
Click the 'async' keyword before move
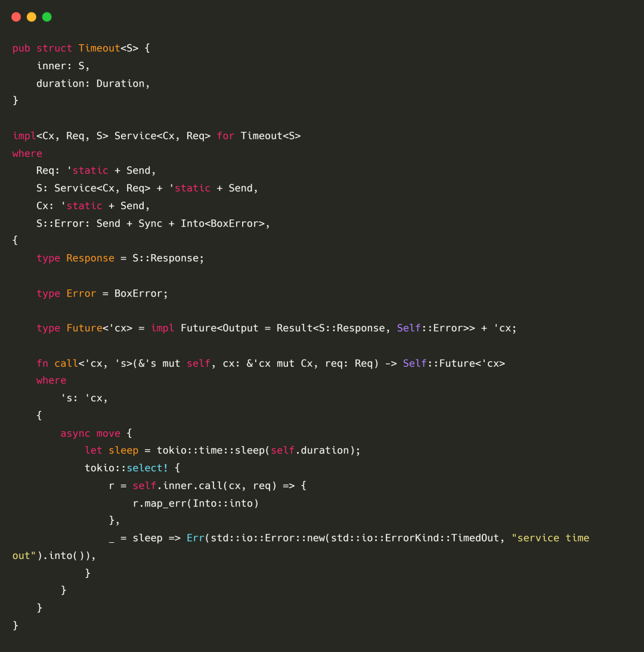pyautogui.click(x=75, y=434)
